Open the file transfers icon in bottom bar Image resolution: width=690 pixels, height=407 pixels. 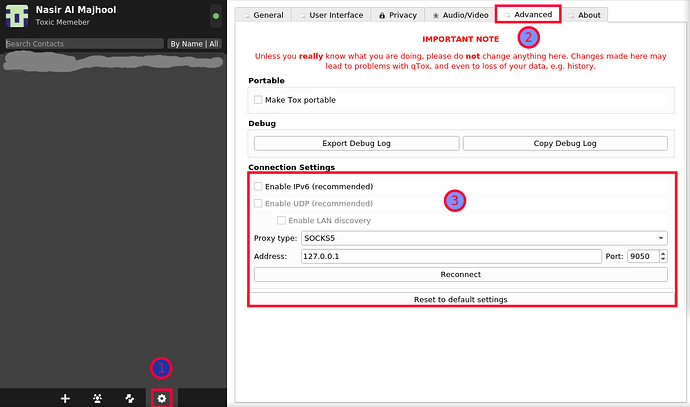(129, 398)
